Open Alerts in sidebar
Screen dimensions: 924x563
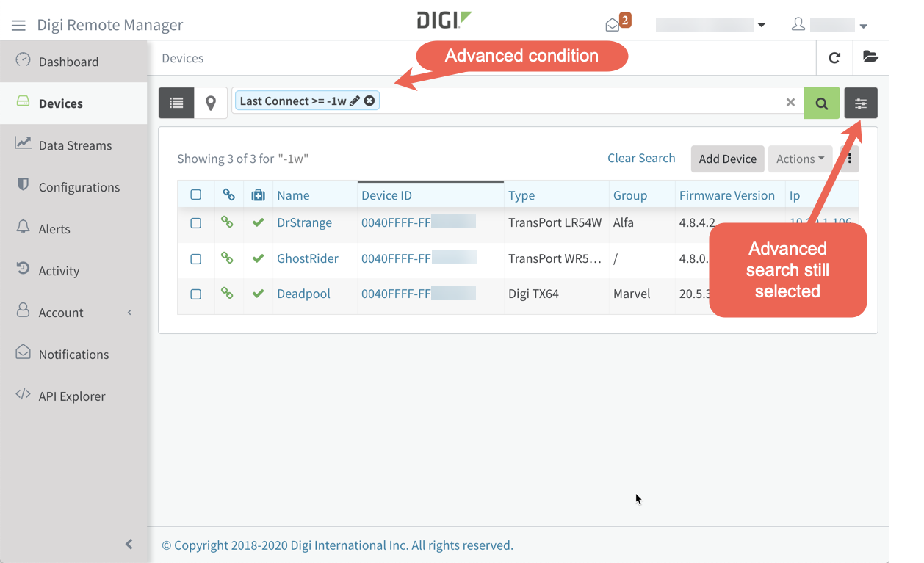tap(73, 228)
